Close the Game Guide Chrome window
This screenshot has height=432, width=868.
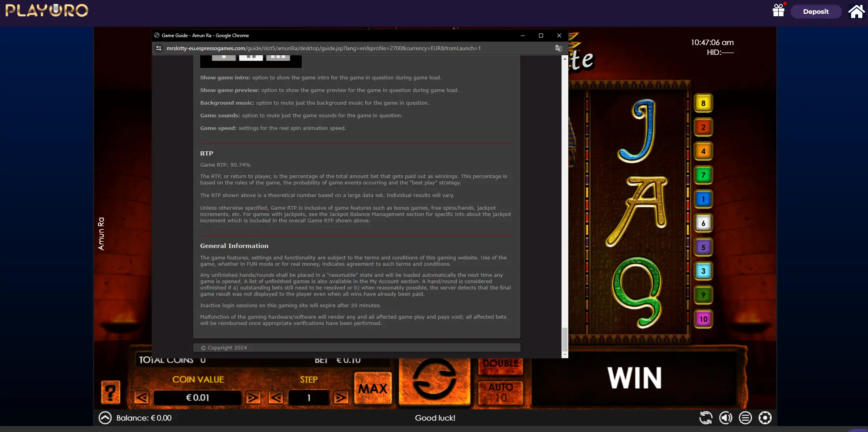click(559, 36)
